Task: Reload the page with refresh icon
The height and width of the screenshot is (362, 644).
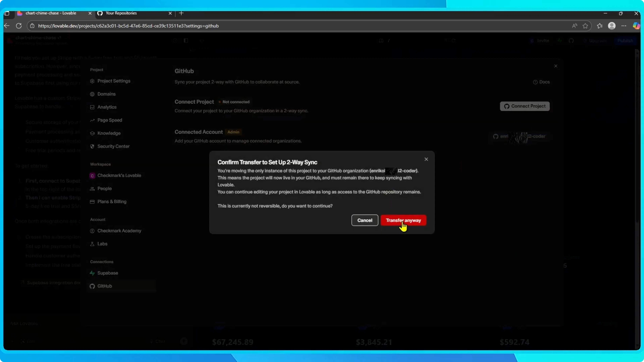Action: tap(19, 26)
